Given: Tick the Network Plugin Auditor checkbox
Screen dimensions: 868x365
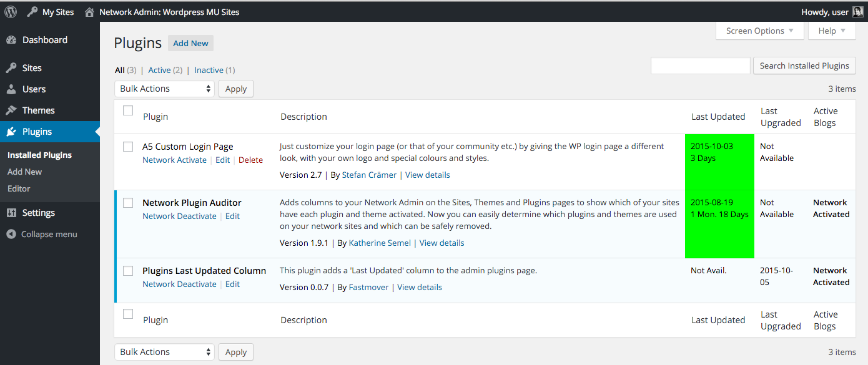Looking at the screenshot, I should [x=128, y=203].
